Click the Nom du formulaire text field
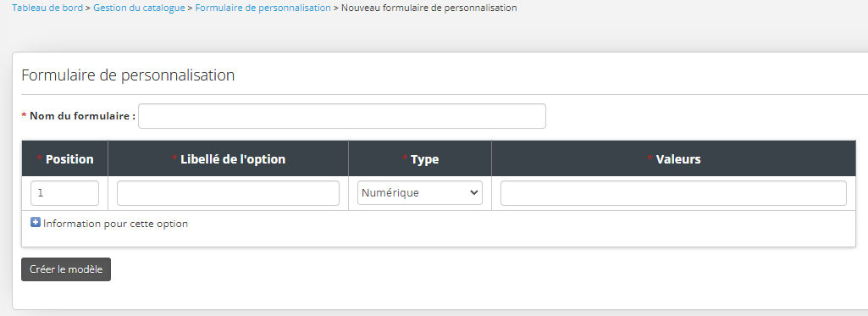 click(x=341, y=116)
